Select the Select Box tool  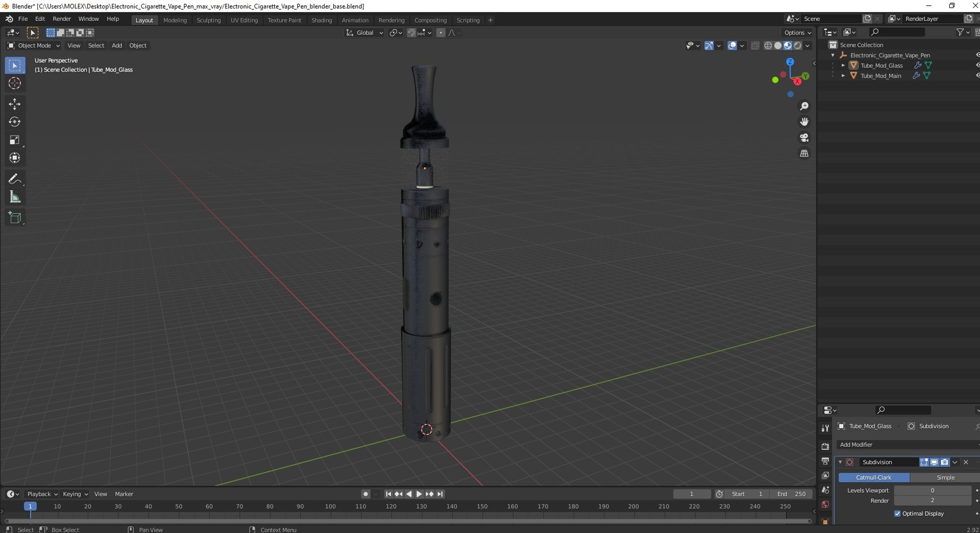coord(15,65)
